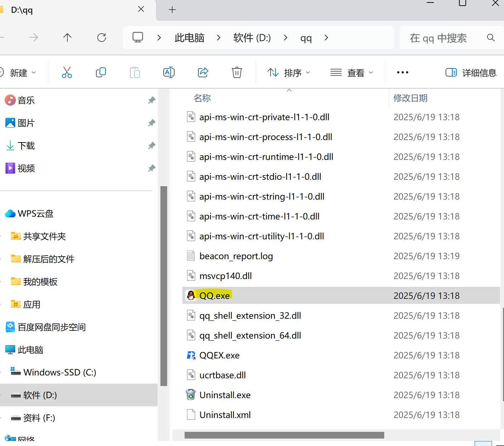Image resolution: width=504 pixels, height=446 pixels.
Task: Go up one folder level arrow
Action: [x=67, y=38]
